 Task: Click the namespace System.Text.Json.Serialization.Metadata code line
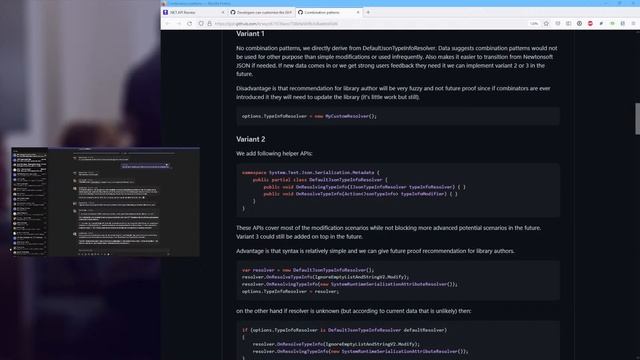coord(311,173)
